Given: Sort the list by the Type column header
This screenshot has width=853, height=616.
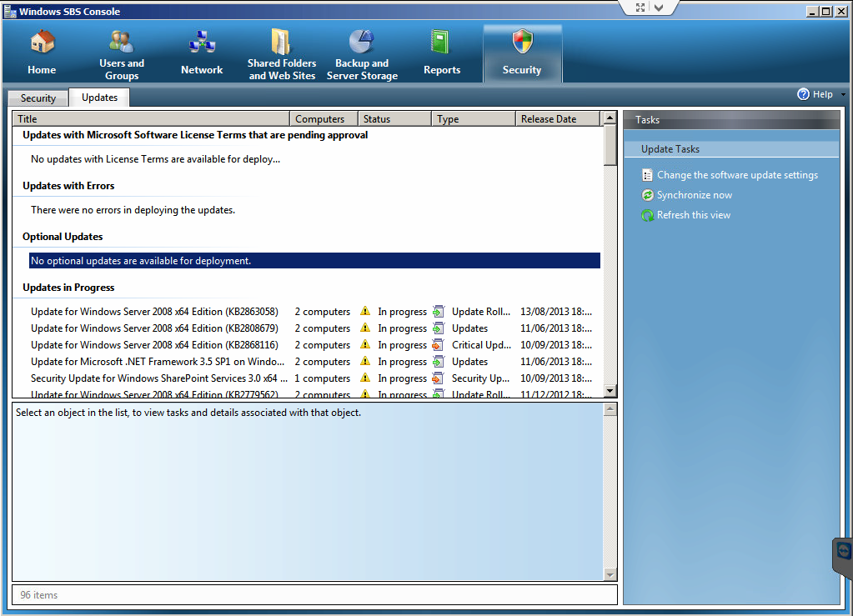Looking at the screenshot, I should [x=474, y=118].
